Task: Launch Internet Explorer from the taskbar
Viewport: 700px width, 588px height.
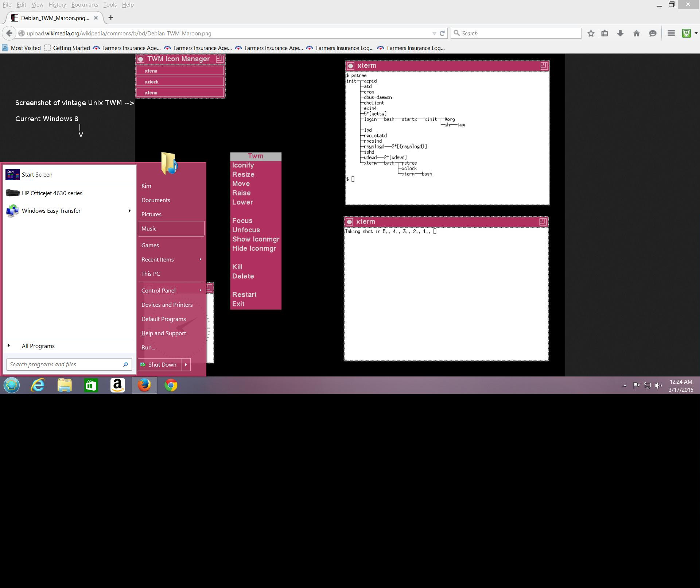Action: click(x=38, y=385)
